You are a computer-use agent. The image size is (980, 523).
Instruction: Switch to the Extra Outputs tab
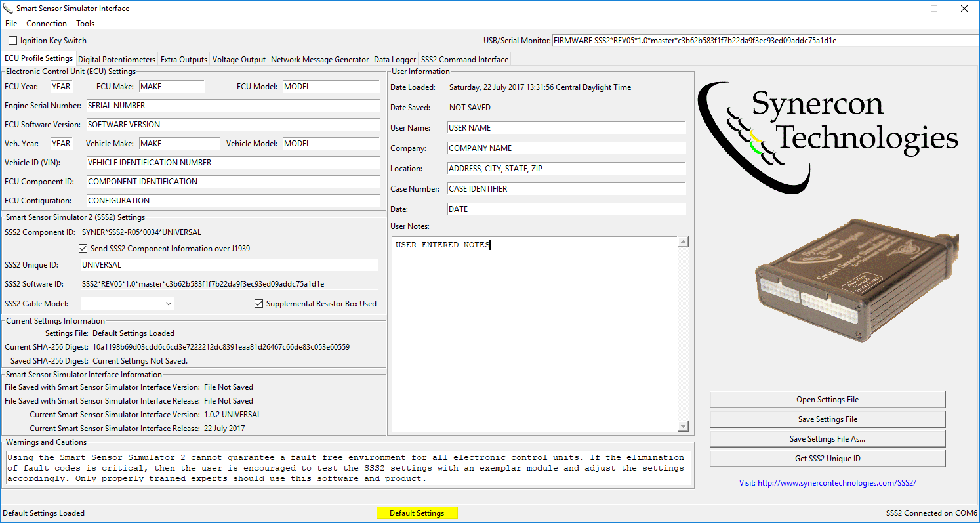point(184,60)
